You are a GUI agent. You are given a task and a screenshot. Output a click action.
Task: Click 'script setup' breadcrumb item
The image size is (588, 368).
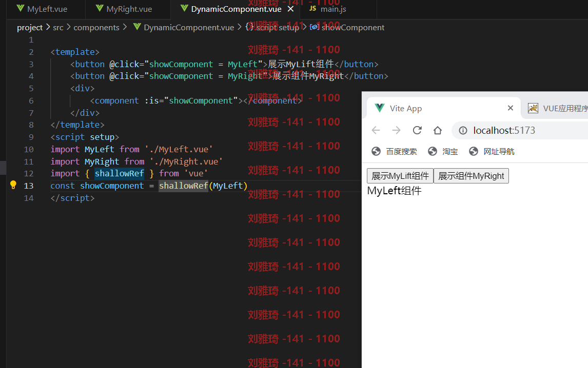278,27
